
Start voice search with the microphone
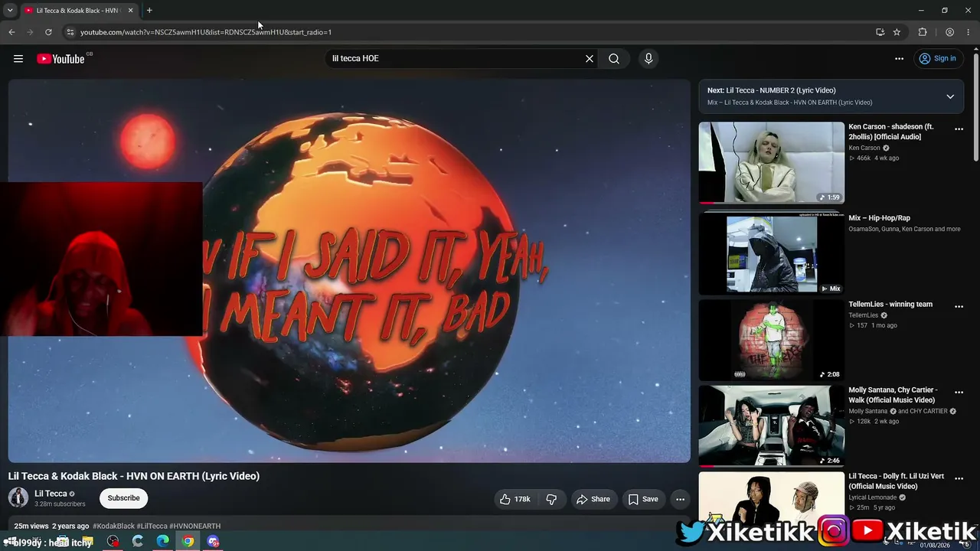click(x=648, y=59)
